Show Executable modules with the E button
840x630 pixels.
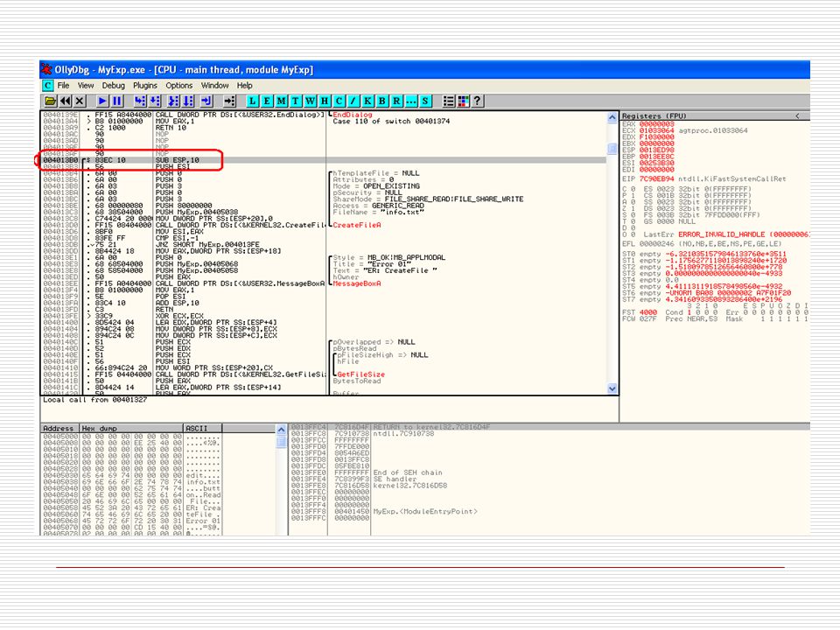tap(267, 101)
